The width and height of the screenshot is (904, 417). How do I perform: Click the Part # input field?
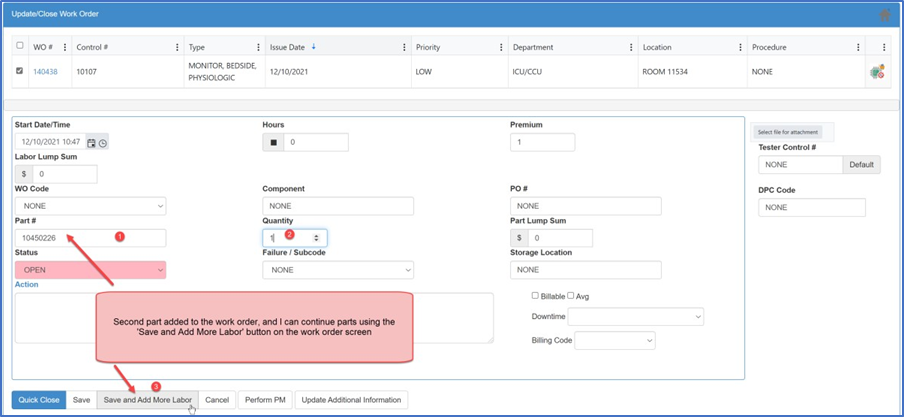click(90, 238)
